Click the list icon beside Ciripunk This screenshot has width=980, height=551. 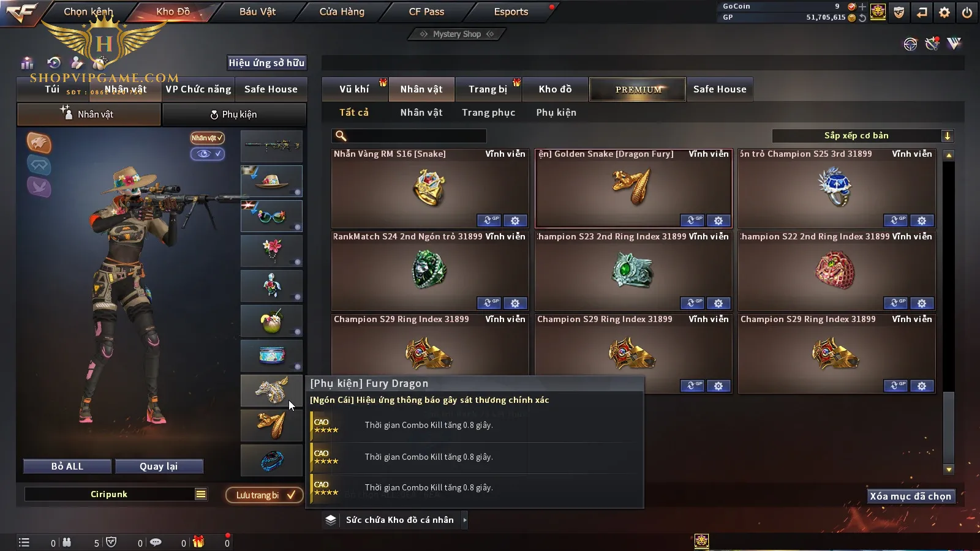point(201,494)
